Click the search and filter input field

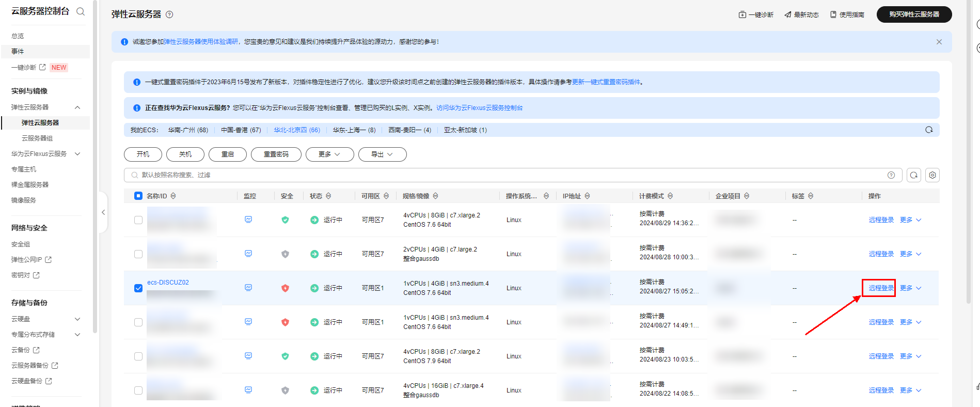click(513, 175)
